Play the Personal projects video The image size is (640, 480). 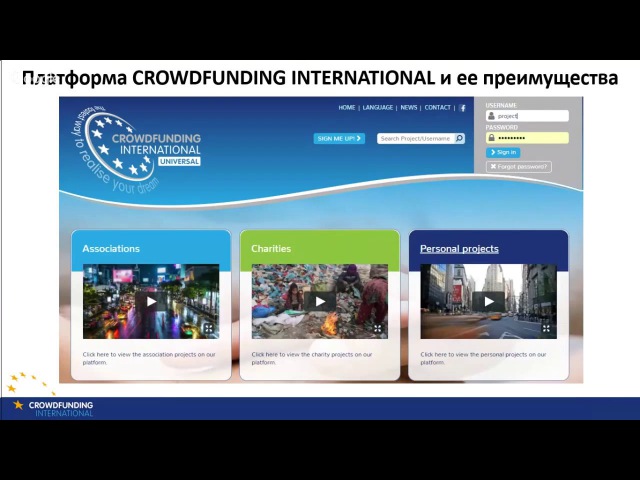[x=489, y=301]
